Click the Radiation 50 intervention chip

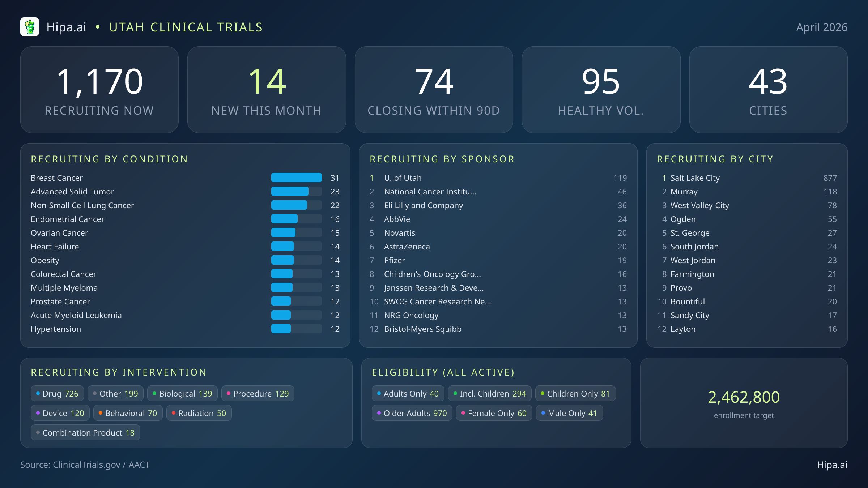pos(199,413)
